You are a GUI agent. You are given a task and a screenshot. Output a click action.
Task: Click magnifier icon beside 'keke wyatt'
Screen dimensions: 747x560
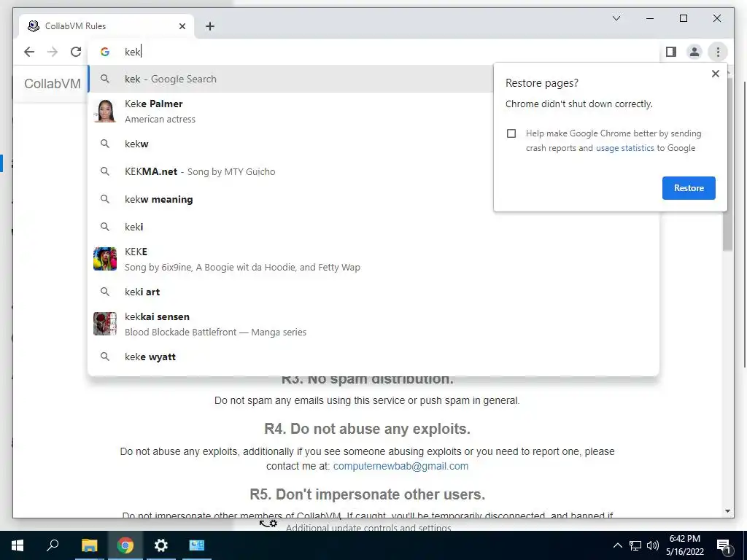(x=105, y=357)
